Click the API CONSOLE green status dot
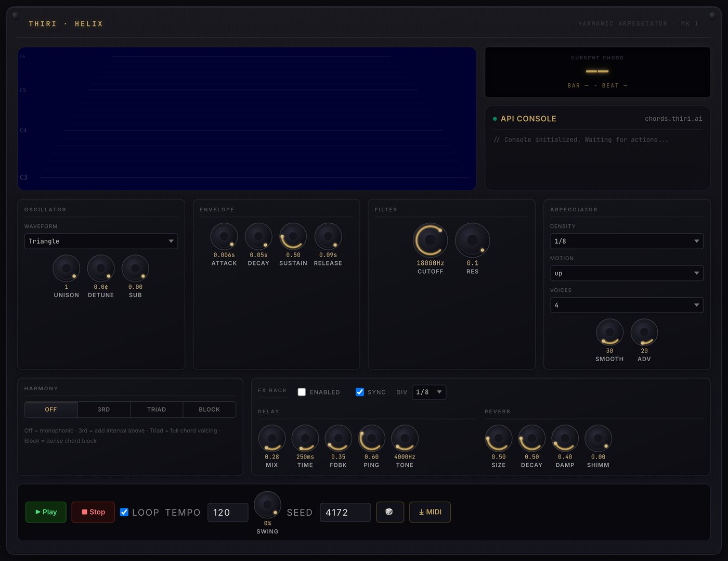 495,119
